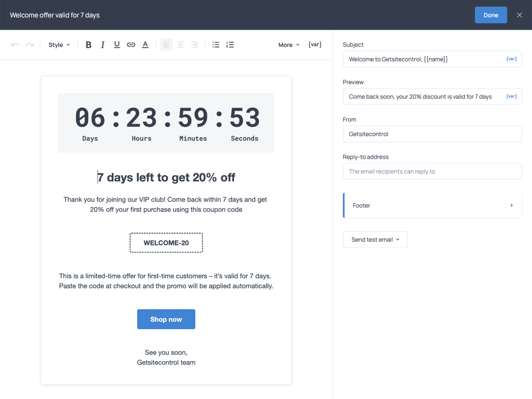Undo the last editing action
The image size is (532, 399).
pos(15,44)
